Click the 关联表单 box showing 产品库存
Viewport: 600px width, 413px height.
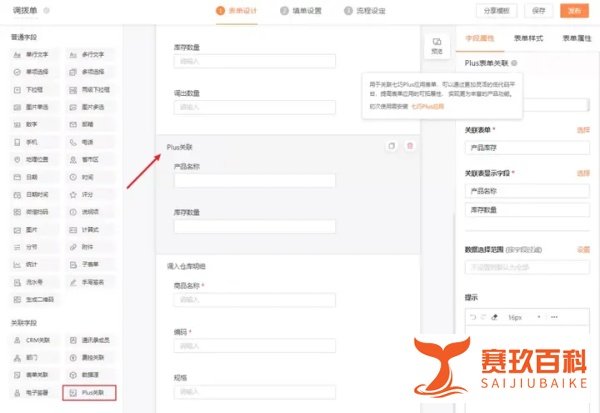pos(527,148)
